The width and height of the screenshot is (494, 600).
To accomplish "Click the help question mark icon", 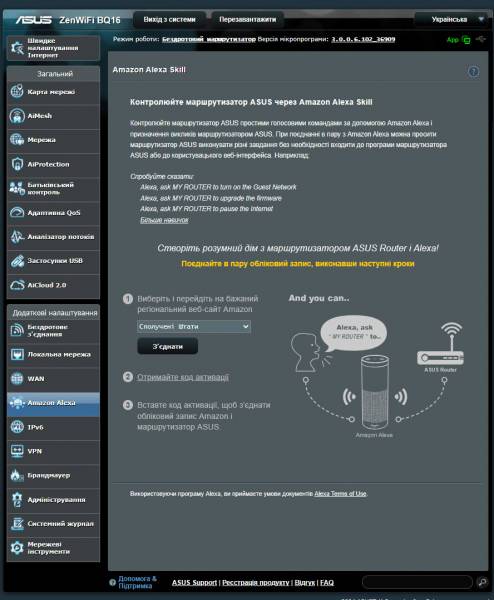I will pos(473,72).
